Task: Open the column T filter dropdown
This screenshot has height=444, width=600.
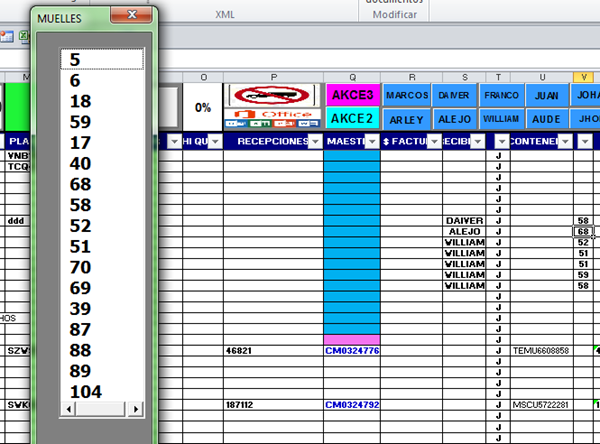Action: tap(502, 142)
